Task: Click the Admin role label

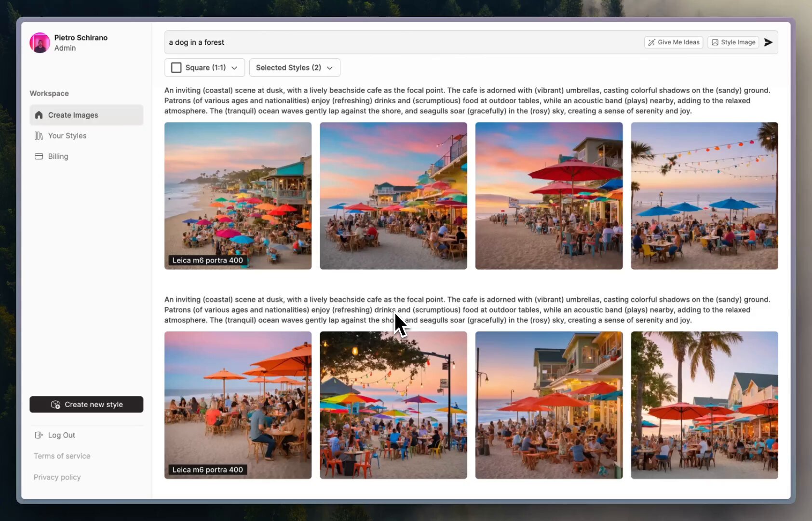Action: (x=65, y=48)
